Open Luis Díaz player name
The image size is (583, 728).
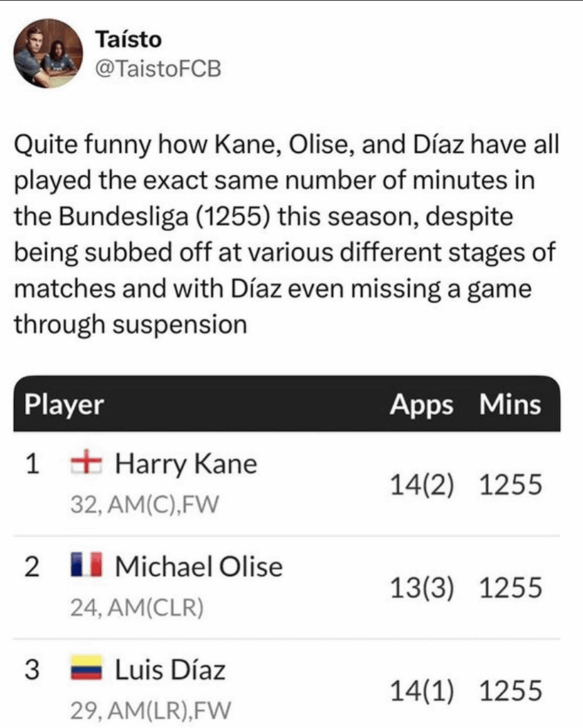click(170, 670)
